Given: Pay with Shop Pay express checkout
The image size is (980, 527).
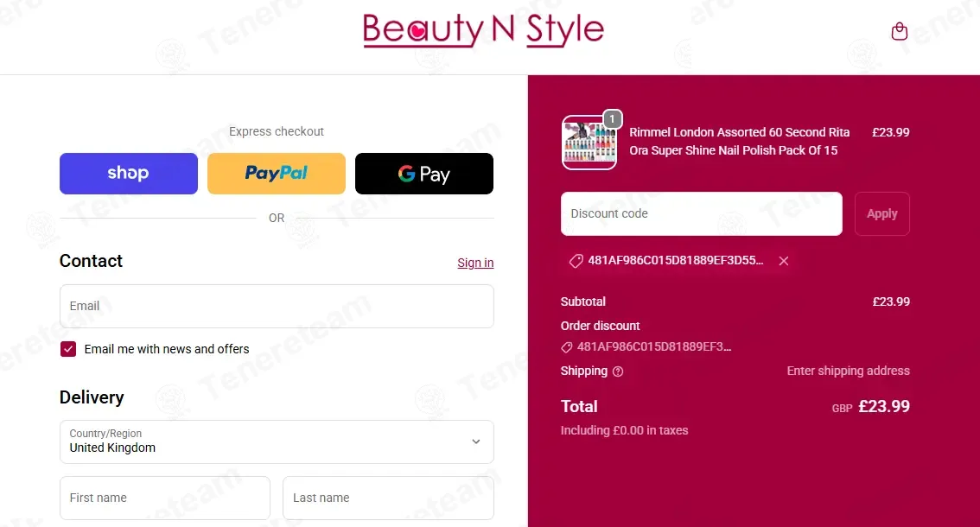Looking at the screenshot, I should 129,173.
